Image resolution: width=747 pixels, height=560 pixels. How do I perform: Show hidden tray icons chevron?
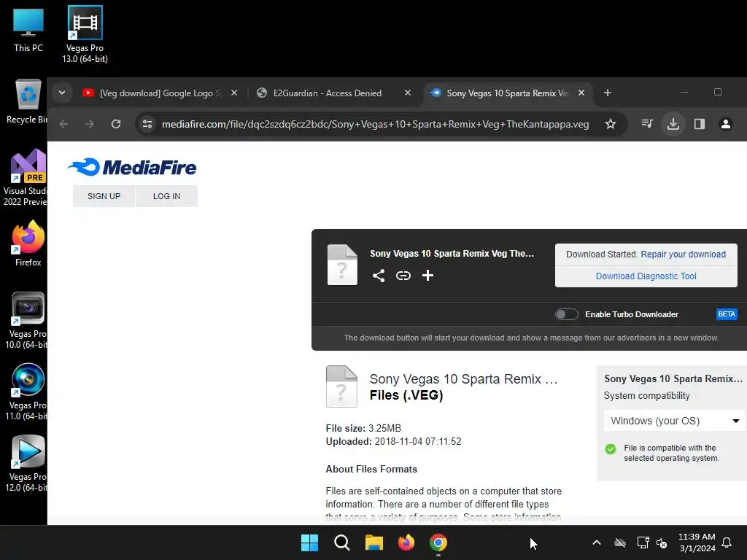(597, 542)
